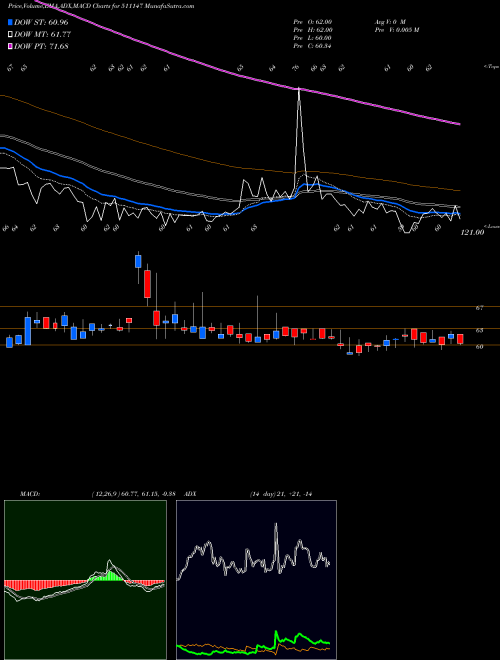500x660 pixels.
Task: Click the 67 price level label
Action: pyautogui.click(x=479, y=308)
